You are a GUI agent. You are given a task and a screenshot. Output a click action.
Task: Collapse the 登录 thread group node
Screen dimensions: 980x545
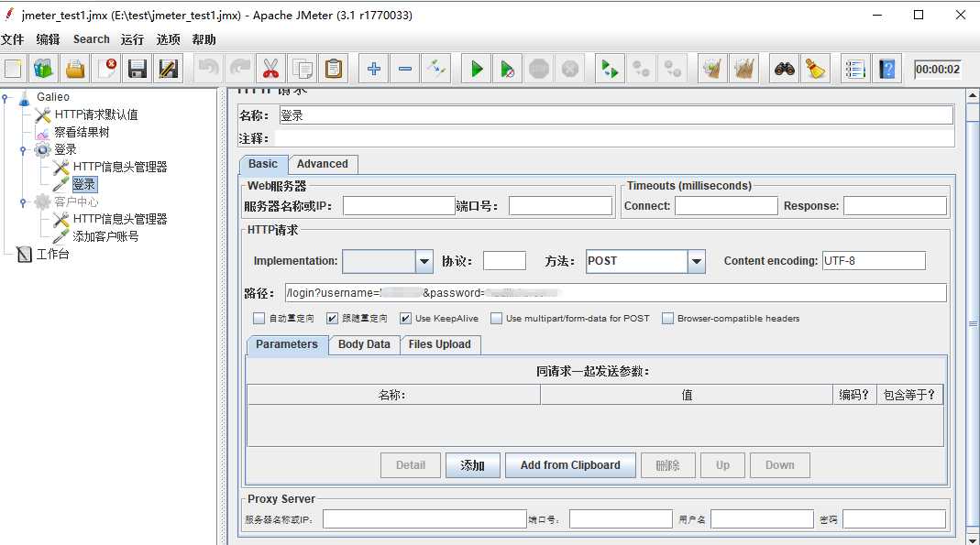23,150
